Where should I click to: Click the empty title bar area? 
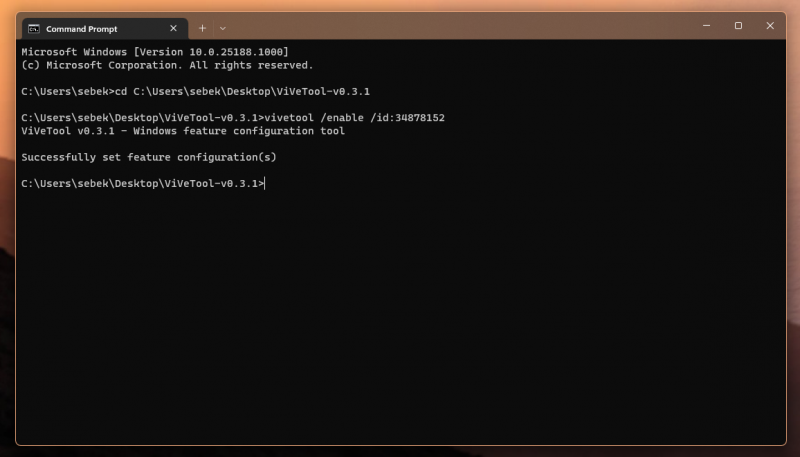(450, 27)
